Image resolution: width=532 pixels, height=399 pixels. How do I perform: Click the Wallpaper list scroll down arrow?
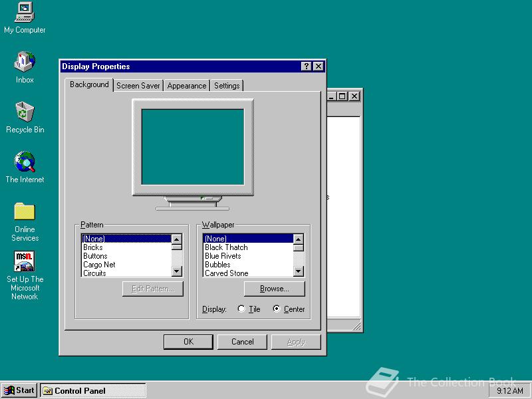(298, 271)
